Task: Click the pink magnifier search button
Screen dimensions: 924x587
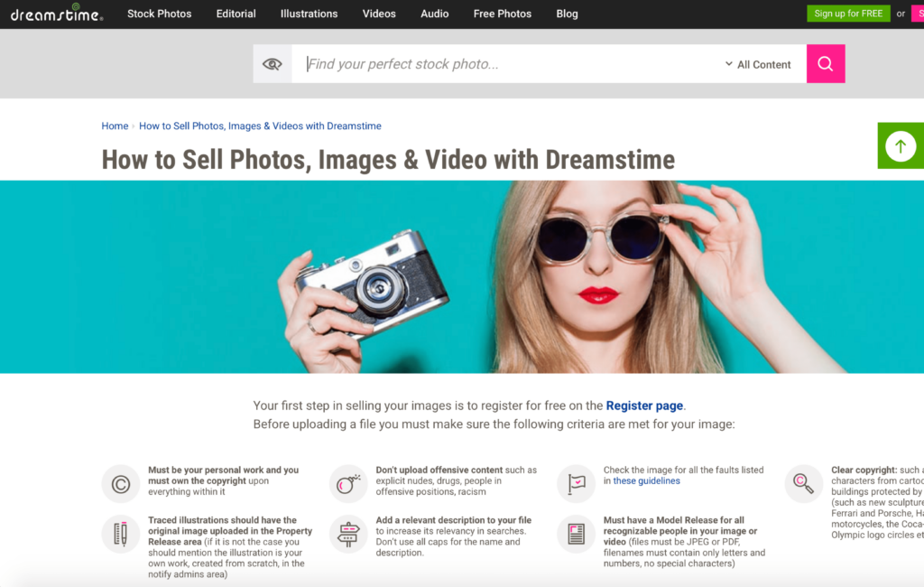Action: [x=826, y=64]
